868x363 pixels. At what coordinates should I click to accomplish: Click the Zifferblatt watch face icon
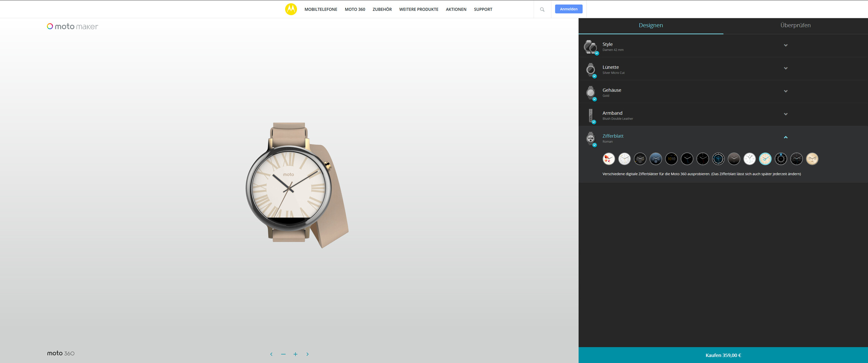(591, 138)
